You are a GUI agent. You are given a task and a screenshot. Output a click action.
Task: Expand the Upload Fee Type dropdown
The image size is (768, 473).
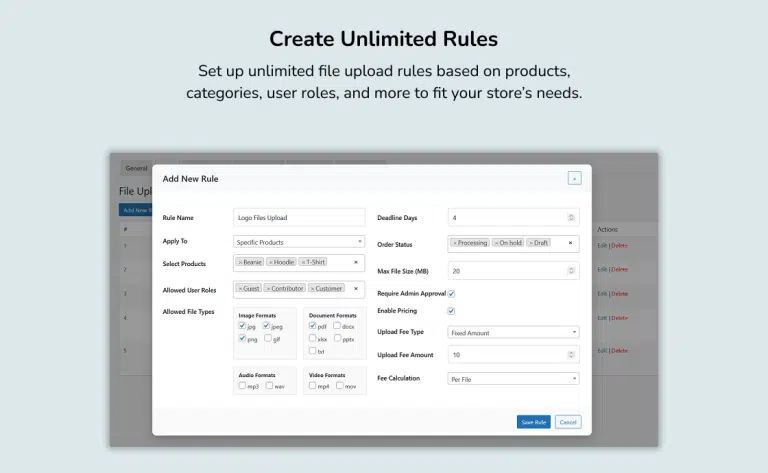pos(512,332)
